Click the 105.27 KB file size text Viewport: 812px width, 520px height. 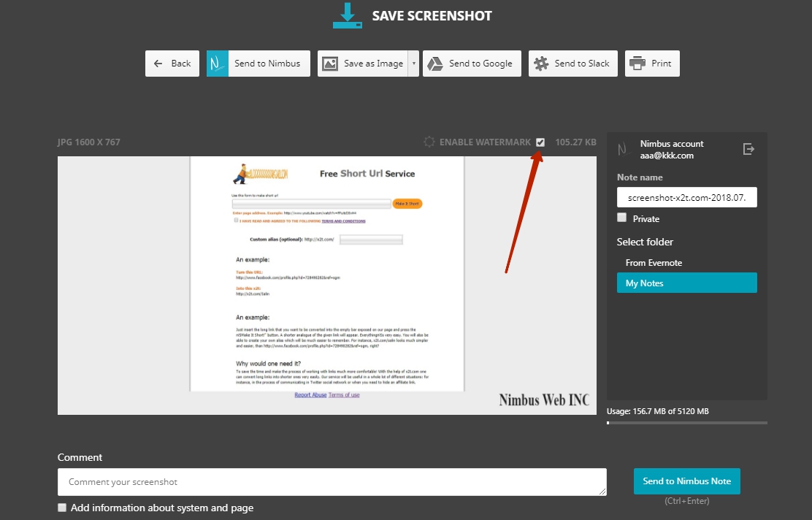click(576, 142)
